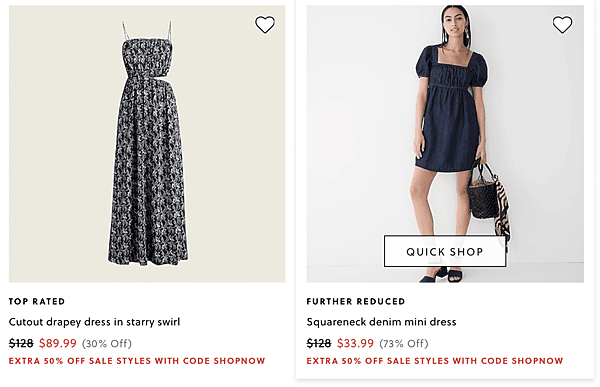Favorite the squareneck denim mini dress heart
This screenshot has height=387, width=600.
[x=562, y=24]
